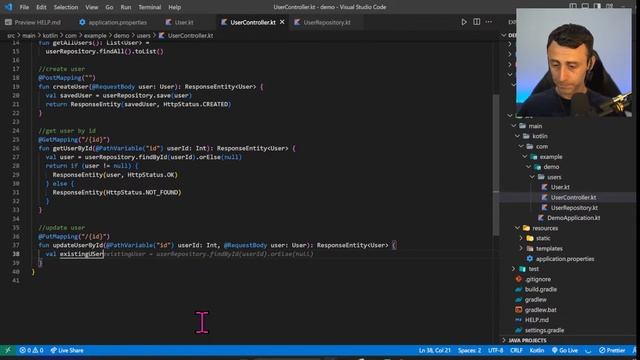640x360 pixels.
Task: Click the Split Editor icon
Action: (x=476, y=22)
